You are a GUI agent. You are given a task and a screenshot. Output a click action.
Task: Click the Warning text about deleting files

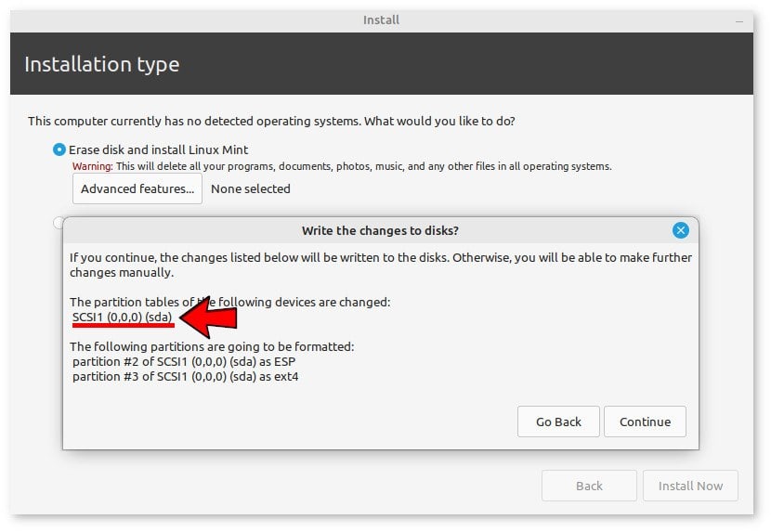pos(342,166)
